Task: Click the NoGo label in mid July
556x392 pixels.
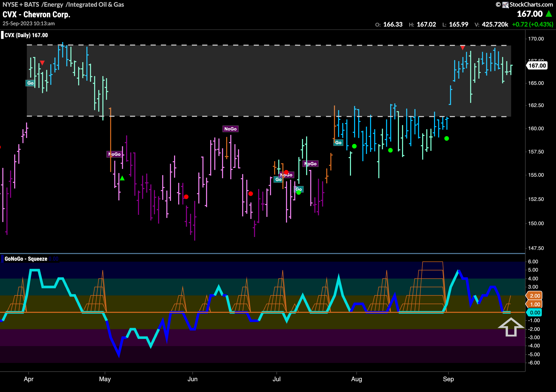Action: (x=310, y=164)
